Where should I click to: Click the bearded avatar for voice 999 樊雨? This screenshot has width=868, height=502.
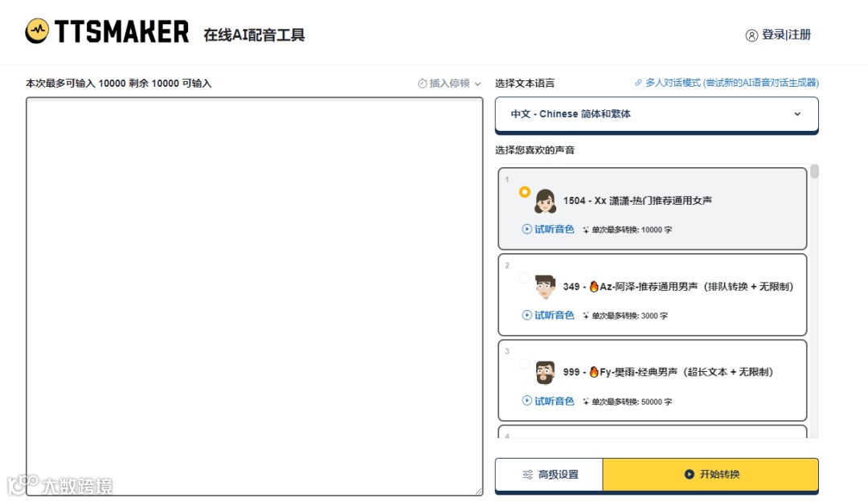545,373
